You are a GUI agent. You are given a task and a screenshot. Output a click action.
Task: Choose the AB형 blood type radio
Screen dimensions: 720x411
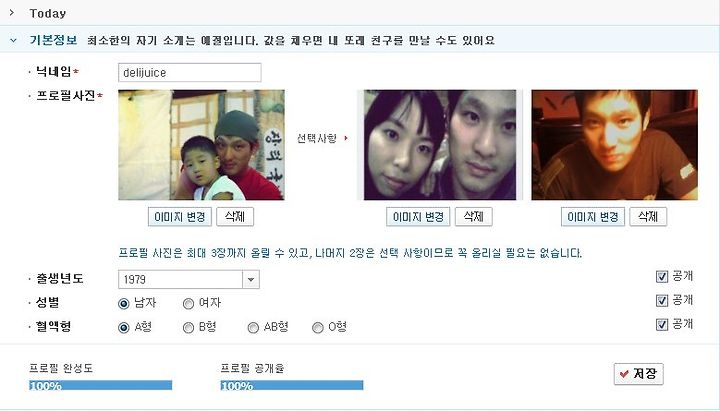[253, 327]
